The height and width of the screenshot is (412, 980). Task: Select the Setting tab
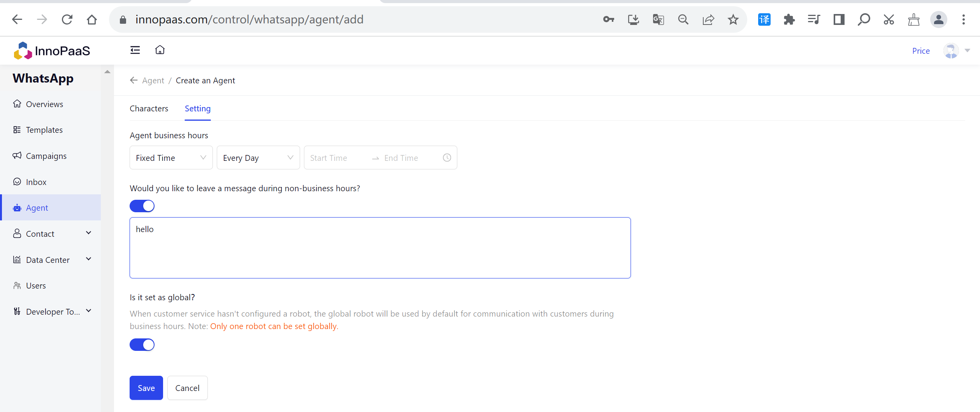(197, 109)
